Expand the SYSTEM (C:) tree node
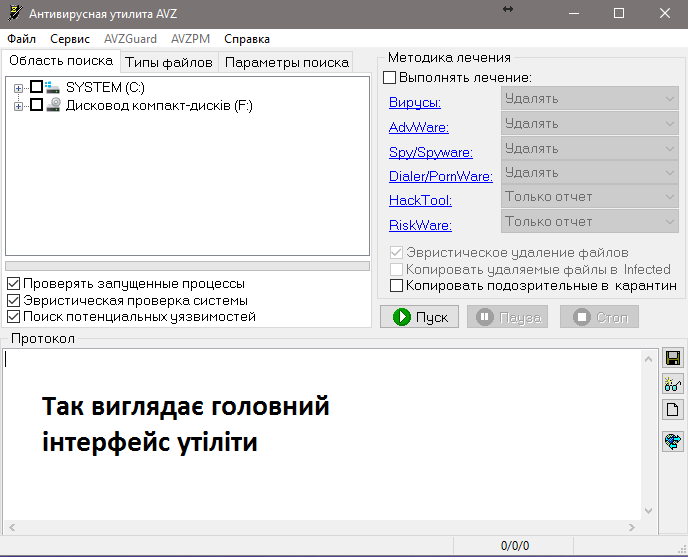This screenshot has height=557, width=688. (19, 88)
